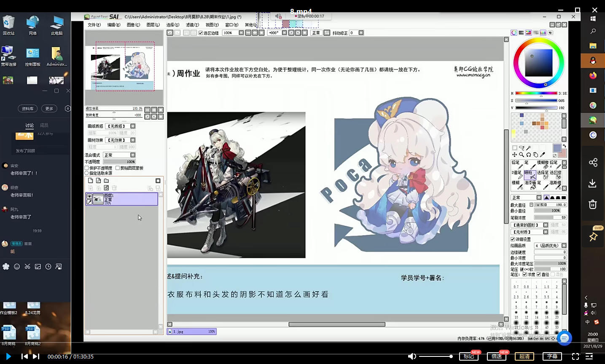Select the 喷枪 airbrush tool
Image resolution: width=605 pixels, height=364 pixels.
[530, 175]
